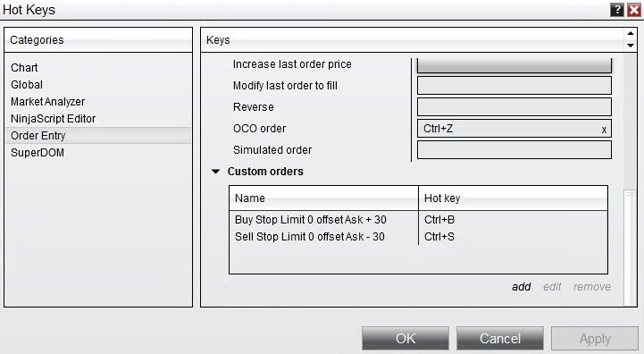Confirm with the OK button
Viewport: 644px width, 354px height.
point(406,339)
